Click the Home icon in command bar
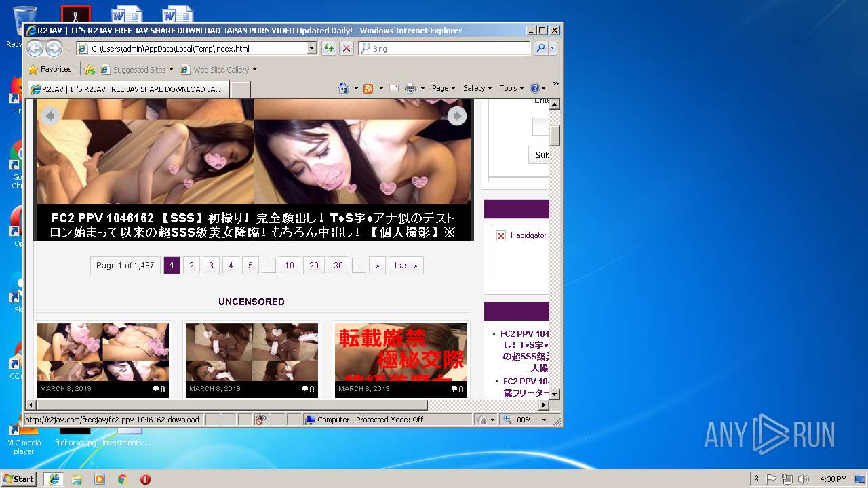This screenshot has height=488, width=868. [344, 88]
